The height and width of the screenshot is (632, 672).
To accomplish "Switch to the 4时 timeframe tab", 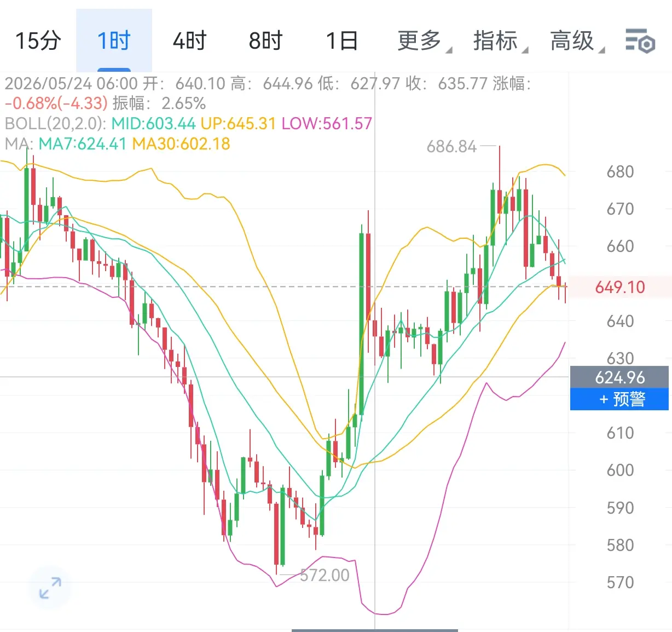I will (x=189, y=41).
